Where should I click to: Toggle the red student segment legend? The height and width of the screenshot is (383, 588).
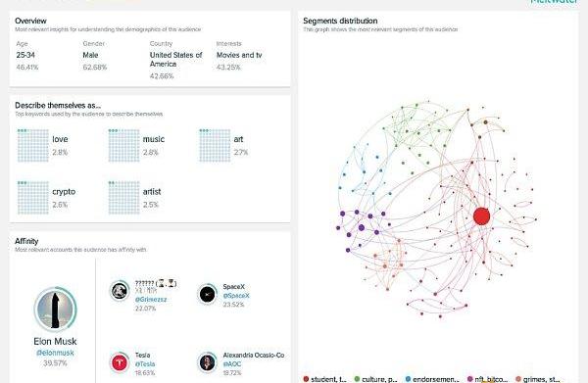coord(324,379)
